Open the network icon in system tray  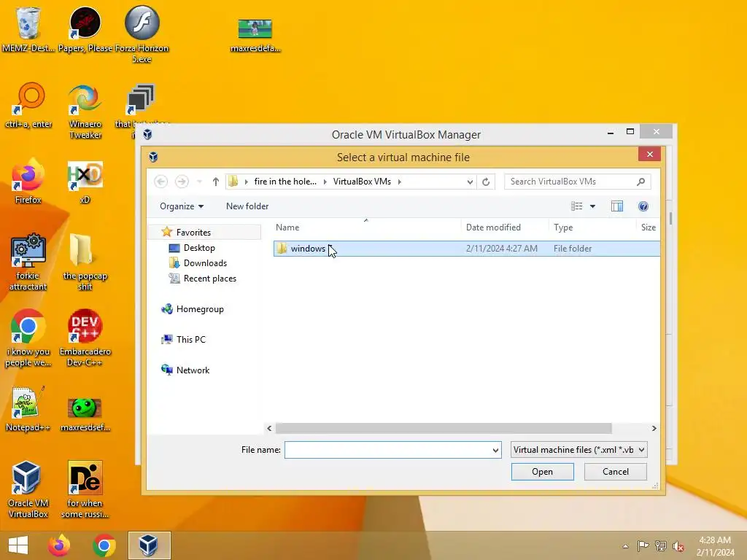tap(661, 546)
